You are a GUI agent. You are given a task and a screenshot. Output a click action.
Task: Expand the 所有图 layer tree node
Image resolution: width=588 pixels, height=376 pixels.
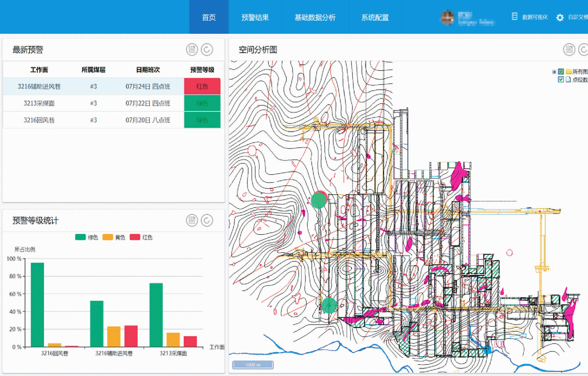[554, 72]
